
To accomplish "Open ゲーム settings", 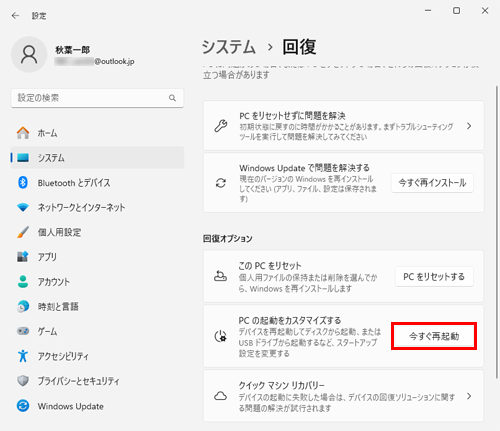I will pyautogui.click(x=97, y=331).
